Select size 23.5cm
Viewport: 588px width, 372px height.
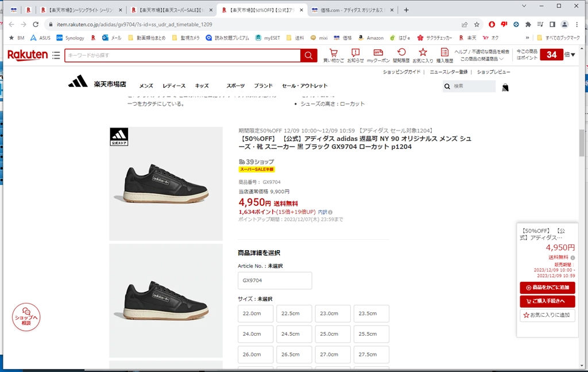point(372,313)
